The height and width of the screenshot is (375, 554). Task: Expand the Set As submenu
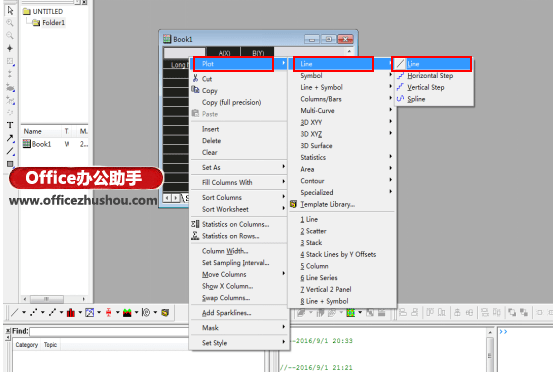point(239,167)
